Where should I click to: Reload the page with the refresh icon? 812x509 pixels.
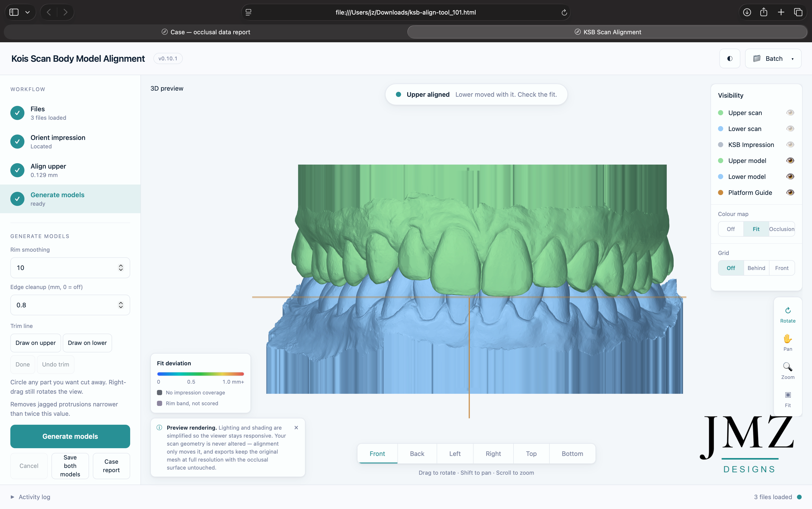tap(564, 12)
